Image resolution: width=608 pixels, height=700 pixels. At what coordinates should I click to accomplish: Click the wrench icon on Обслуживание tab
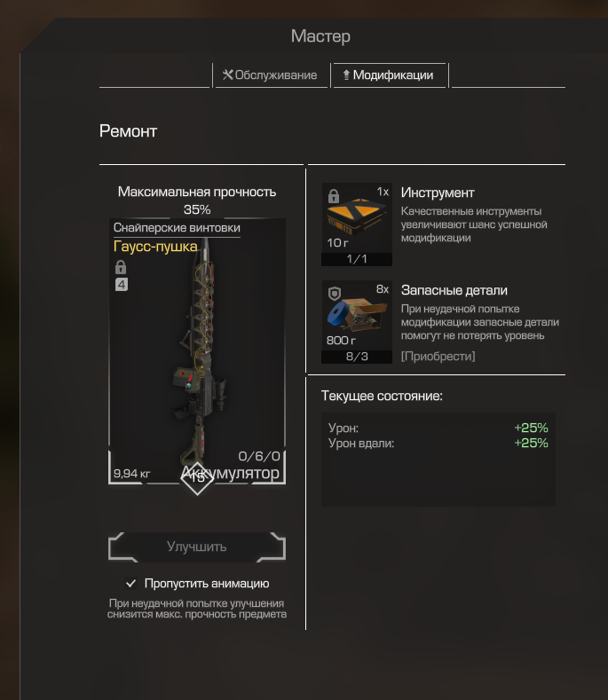(x=228, y=75)
